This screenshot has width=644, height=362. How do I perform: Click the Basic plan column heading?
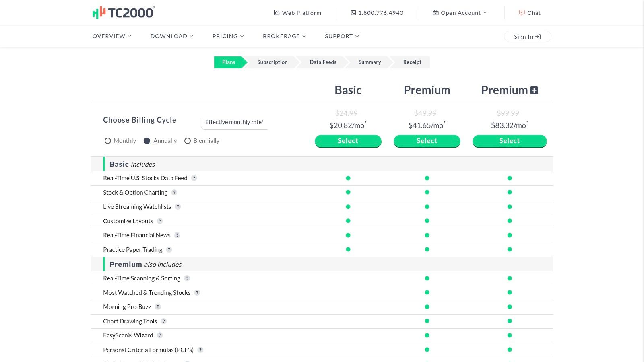pos(348,90)
